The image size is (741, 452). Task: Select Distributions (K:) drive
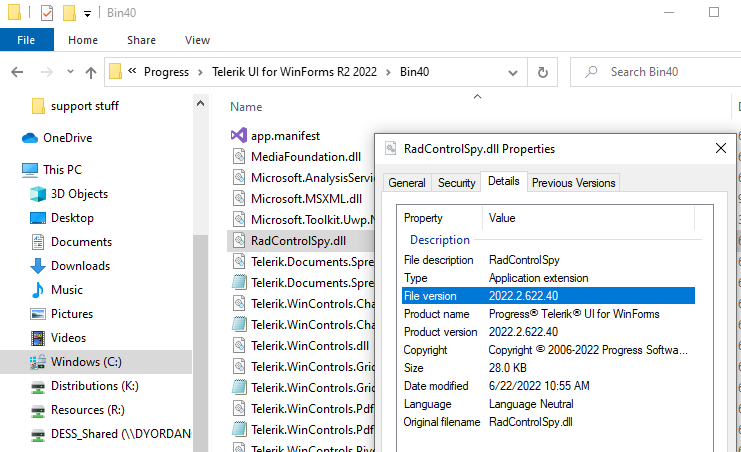95,386
